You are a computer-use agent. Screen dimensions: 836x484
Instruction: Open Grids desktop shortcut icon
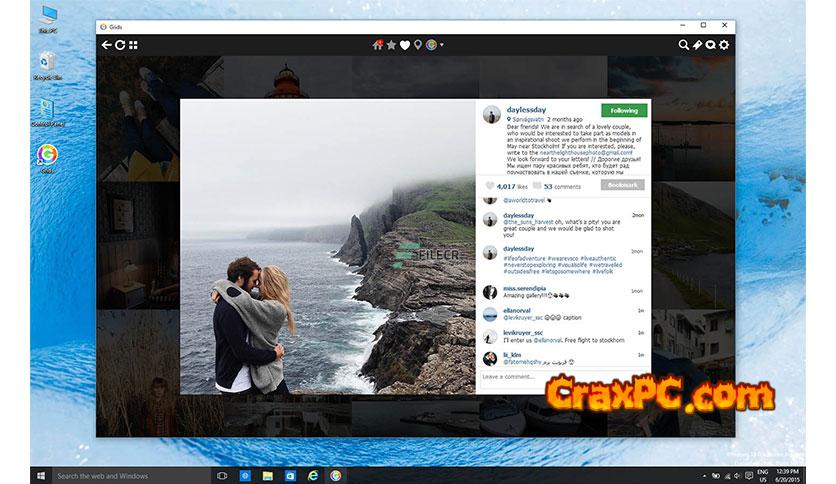pos(47,158)
